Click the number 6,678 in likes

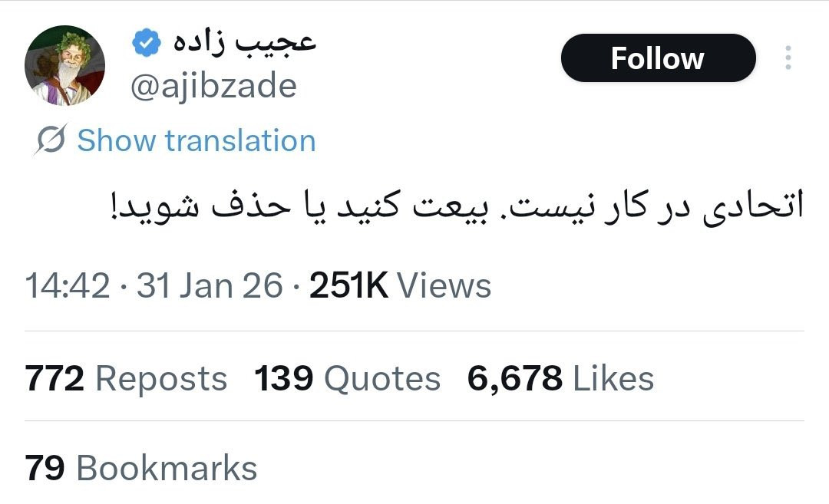point(515,379)
